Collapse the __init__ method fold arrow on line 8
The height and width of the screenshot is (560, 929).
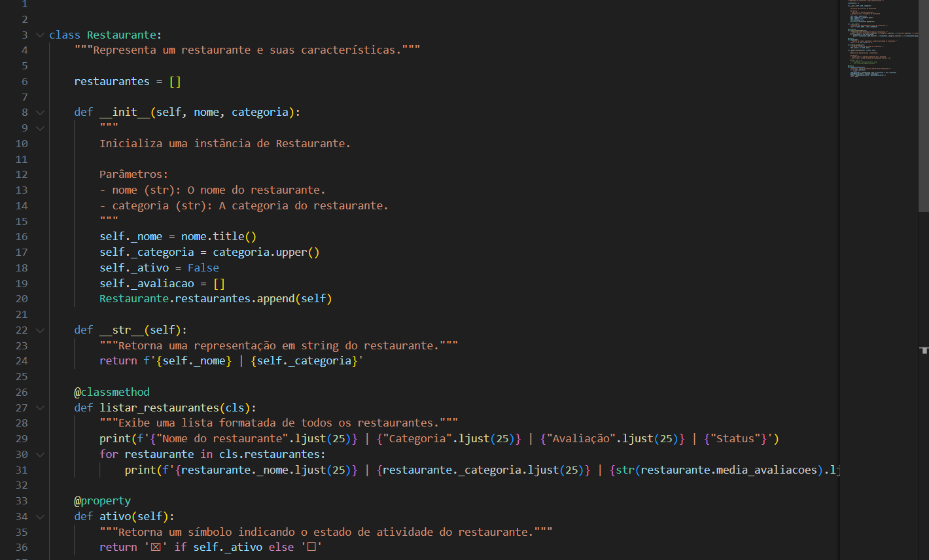40,113
